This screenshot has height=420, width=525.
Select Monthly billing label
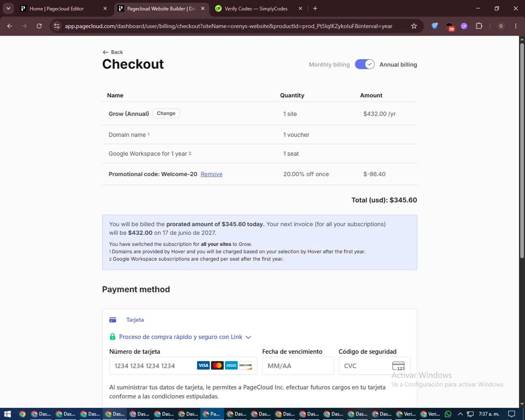[x=329, y=65]
